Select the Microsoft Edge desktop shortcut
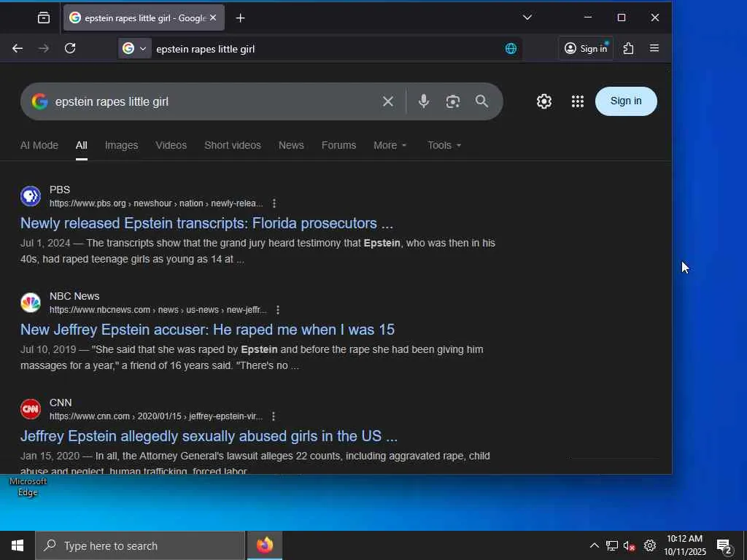Image resolution: width=747 pixels, height=560 pixels. pyautogui.click(x=28, y=486)
